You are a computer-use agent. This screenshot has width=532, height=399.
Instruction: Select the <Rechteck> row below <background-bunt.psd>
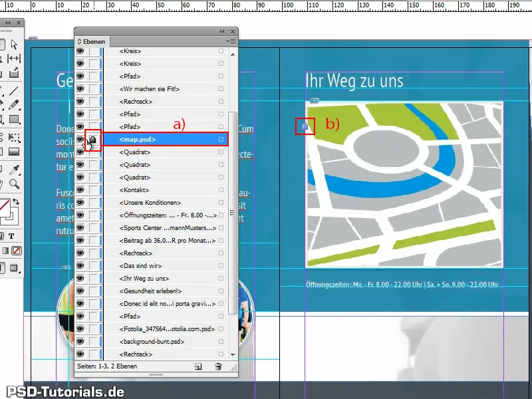165,354
